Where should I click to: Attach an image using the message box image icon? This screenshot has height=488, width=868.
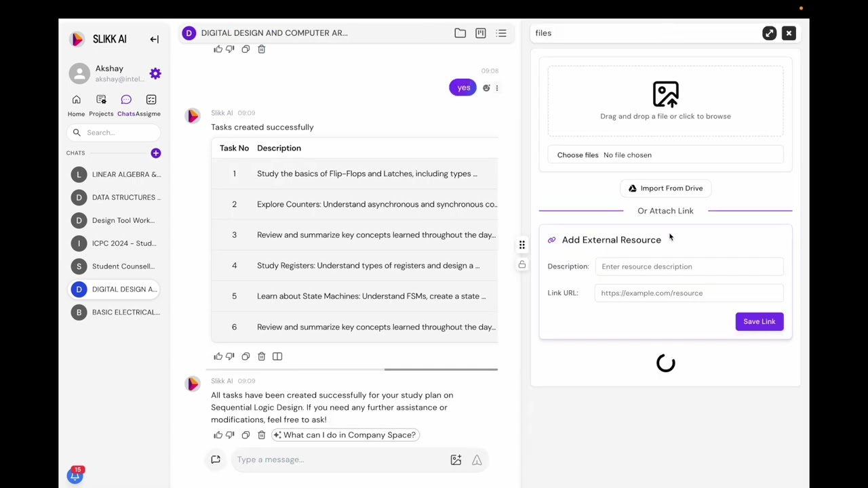(x=456, y=460)
